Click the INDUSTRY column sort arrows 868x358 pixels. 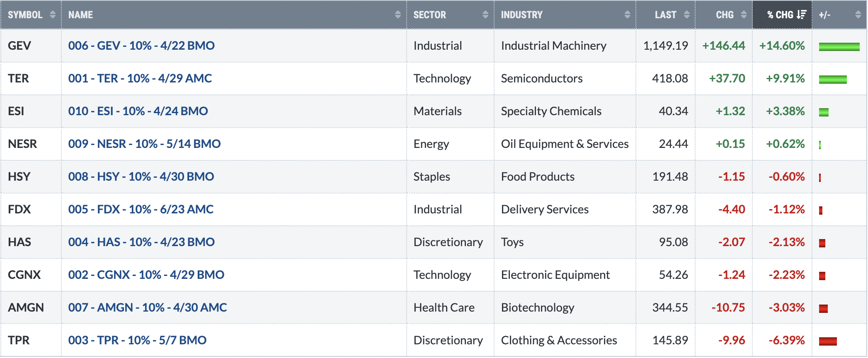627,15
